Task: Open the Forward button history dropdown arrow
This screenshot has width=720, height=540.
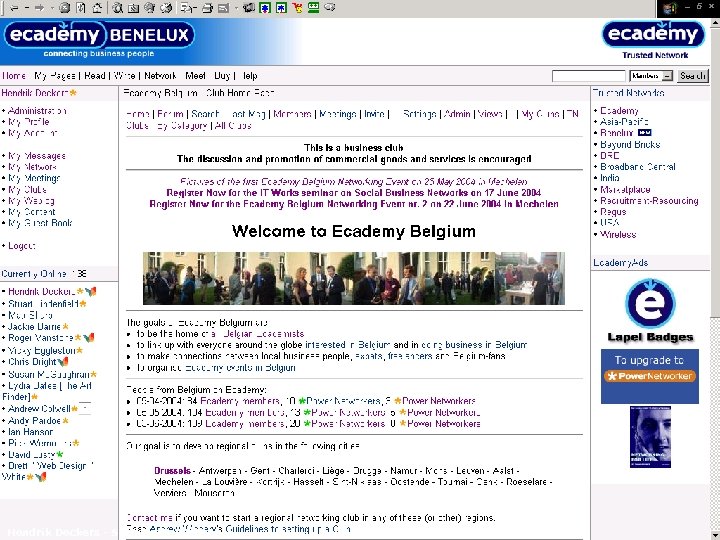Action: coord(51,8)
